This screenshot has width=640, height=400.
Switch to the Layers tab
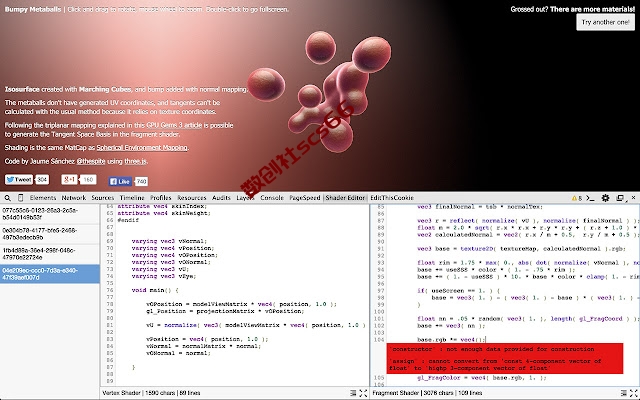click(245, 198)
